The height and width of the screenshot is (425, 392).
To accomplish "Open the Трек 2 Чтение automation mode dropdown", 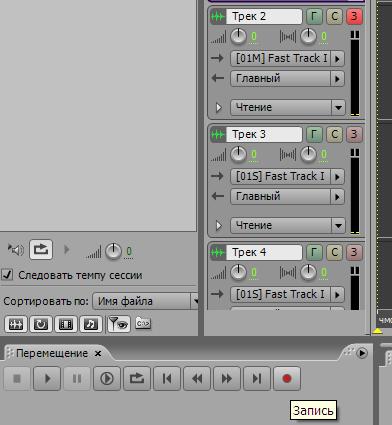I will click(x=288, y=107).
